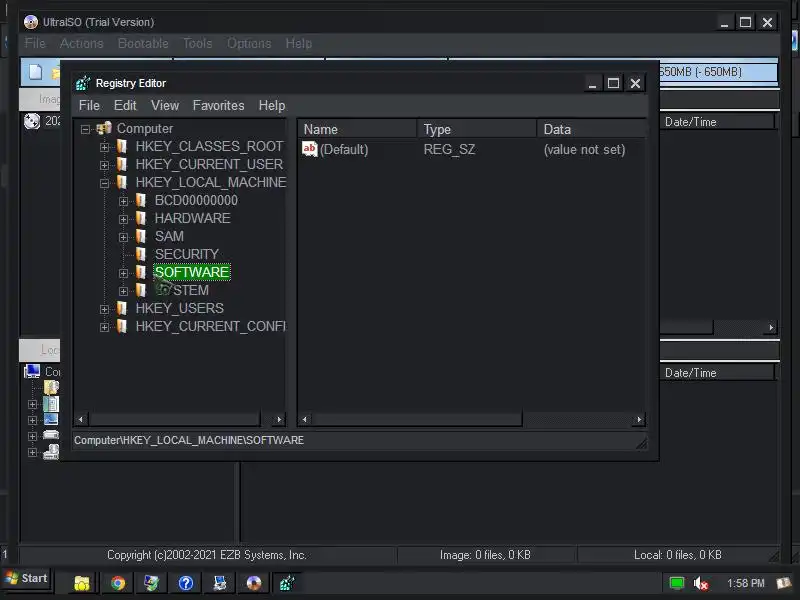Expand the HARDWARE key

[x=123, y=219]
